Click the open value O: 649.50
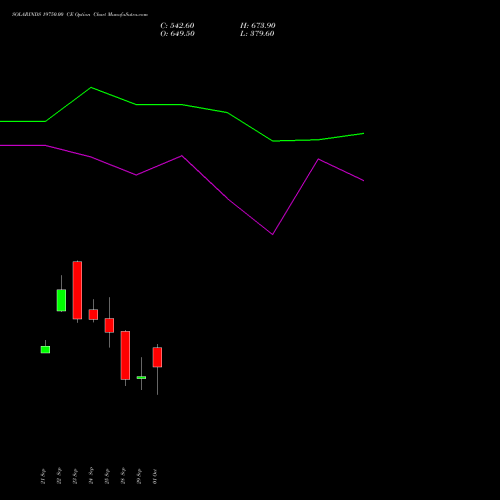500x500 pixels. click(x=177, y=34)
